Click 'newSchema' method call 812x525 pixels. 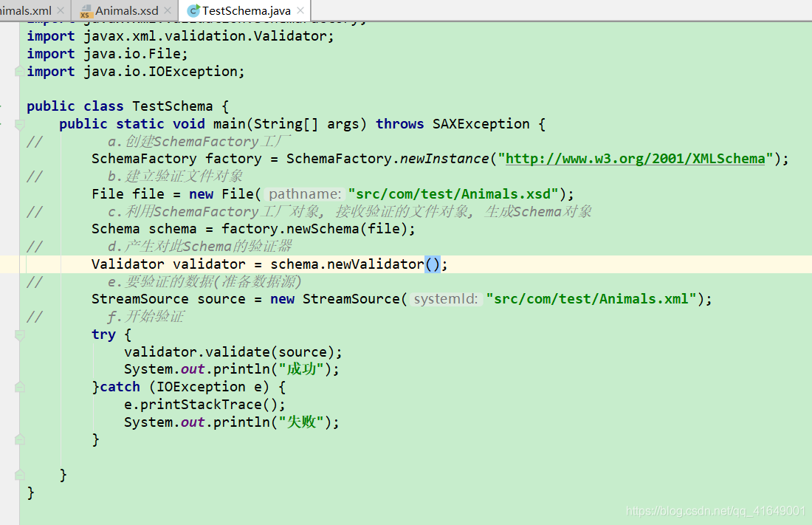[323, 229]
